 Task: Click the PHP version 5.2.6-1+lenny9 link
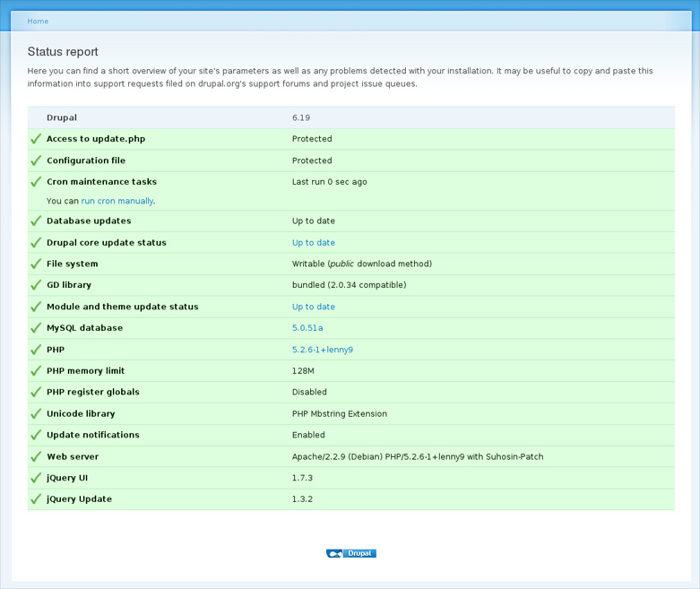tap(322, 350)
